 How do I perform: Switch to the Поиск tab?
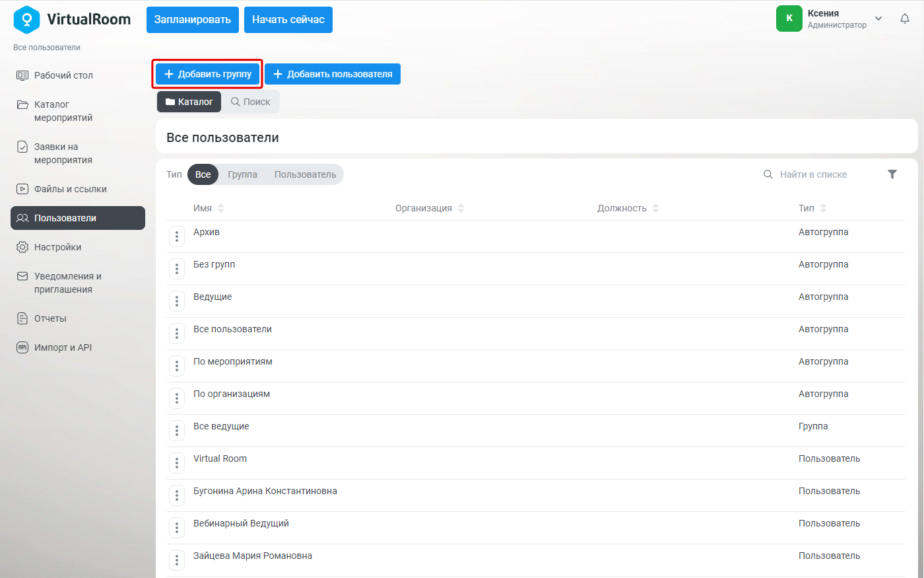[251, 102]
